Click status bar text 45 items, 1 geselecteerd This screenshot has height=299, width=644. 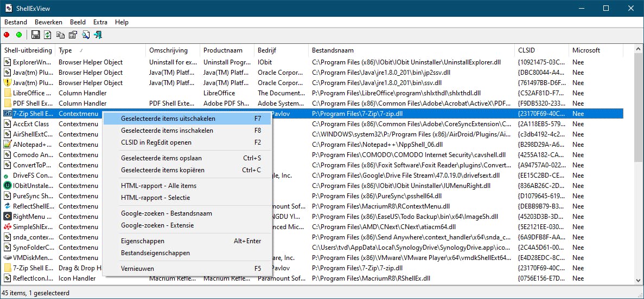pos(36,293)
